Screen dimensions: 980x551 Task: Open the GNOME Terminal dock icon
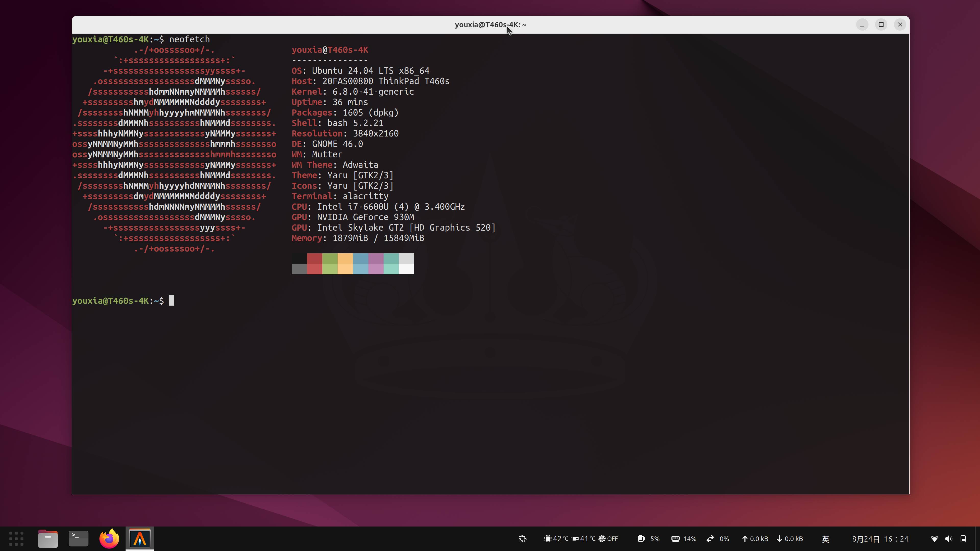click(x=78, y=539)
